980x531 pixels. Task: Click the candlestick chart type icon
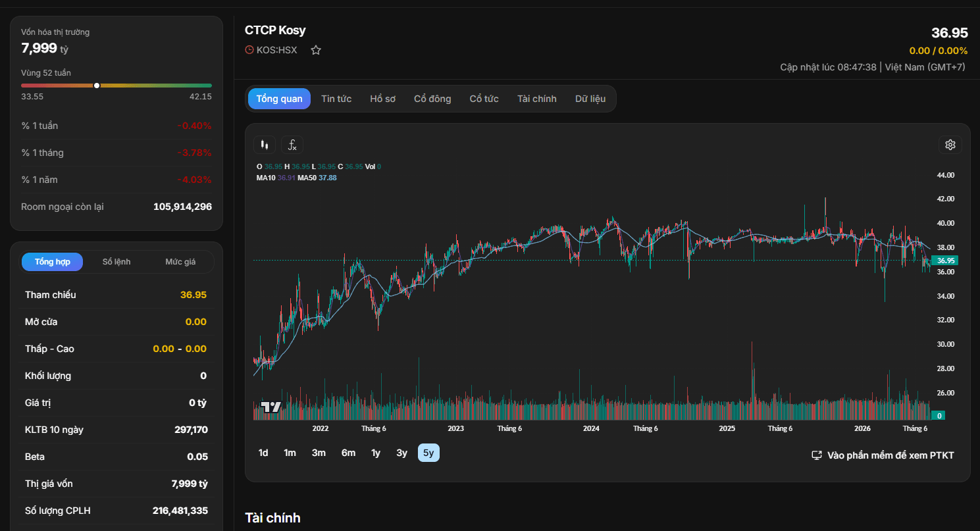pyautogui.click(x=265, y=145)
